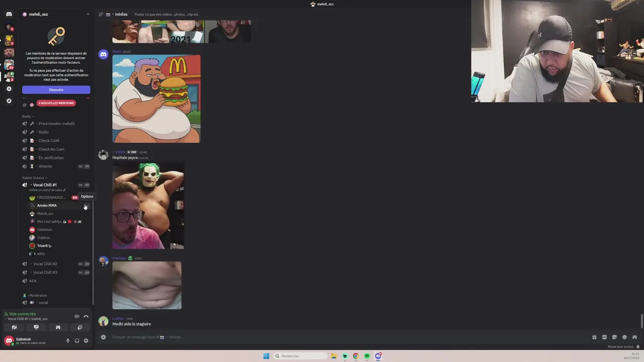This screenshot has height=362, width=644.
Task: Open the GIF picker
Action: [604, 337]
